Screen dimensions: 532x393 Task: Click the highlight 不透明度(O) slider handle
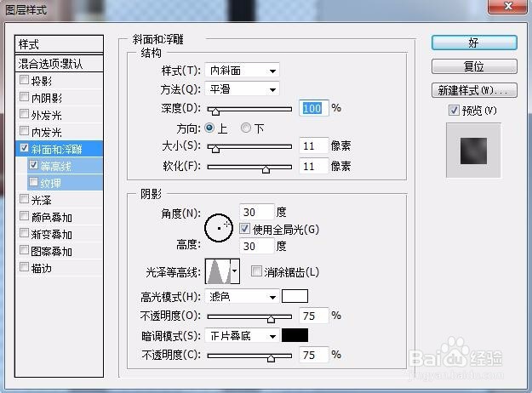(271, 319)
